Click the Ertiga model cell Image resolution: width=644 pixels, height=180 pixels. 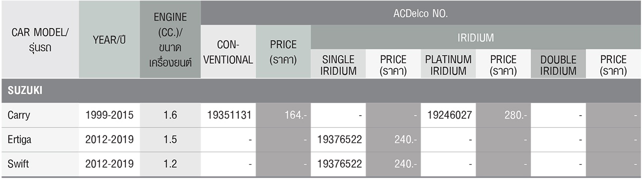click(40, 139)
